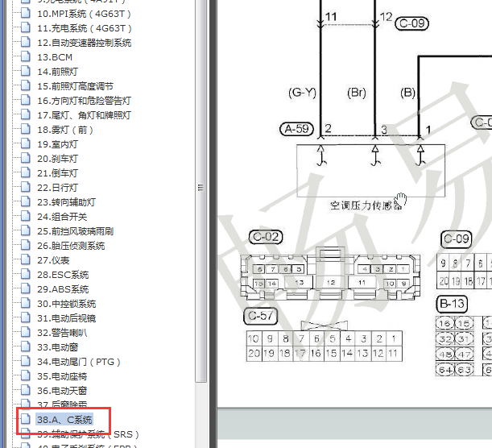
Task: Click the 空调压力传感器 component label
Action: pyautogui.click(x=366, y=205)
